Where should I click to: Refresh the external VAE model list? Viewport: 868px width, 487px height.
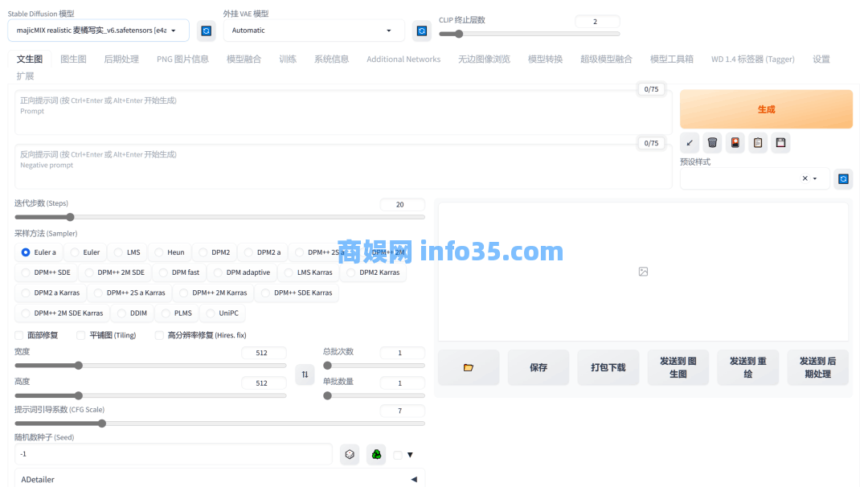422,31
